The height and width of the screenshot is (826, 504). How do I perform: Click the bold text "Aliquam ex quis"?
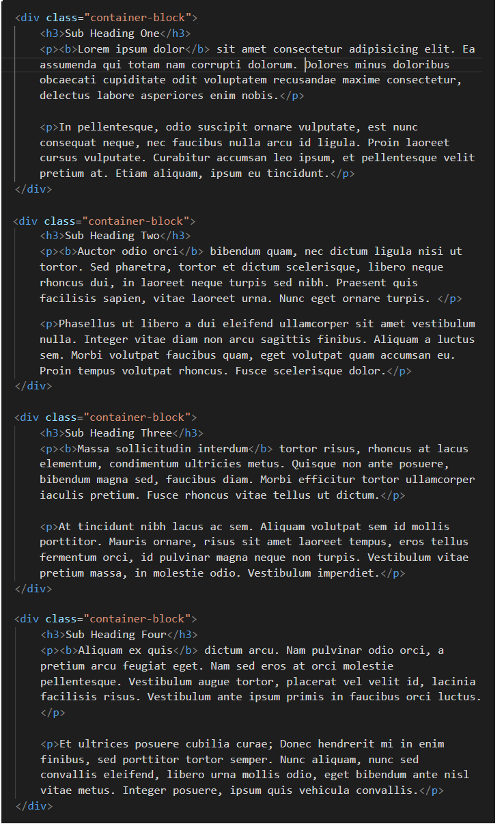tap(124, 650)
